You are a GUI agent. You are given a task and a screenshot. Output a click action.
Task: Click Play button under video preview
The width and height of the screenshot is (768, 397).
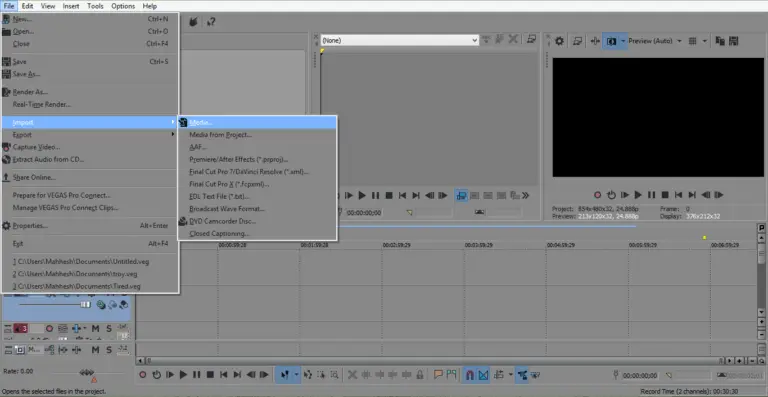[638, 195]
